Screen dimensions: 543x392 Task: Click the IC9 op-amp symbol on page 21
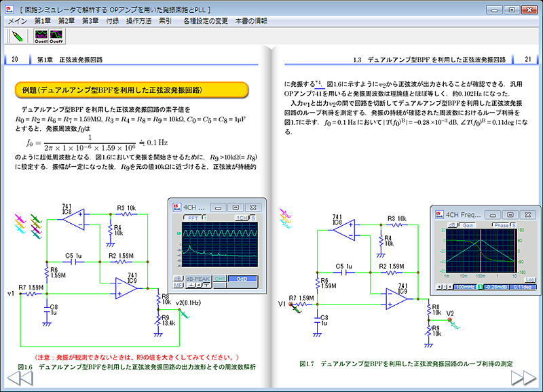(396, 299)
